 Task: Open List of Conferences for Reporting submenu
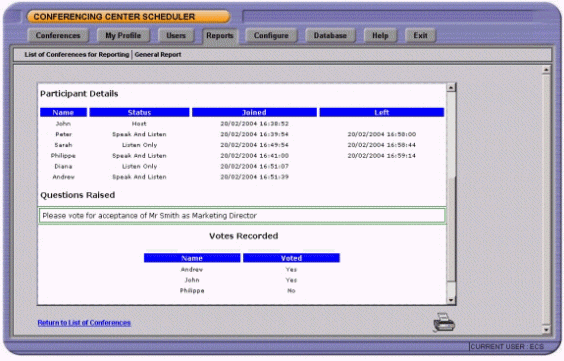click(x=77, y=55)
